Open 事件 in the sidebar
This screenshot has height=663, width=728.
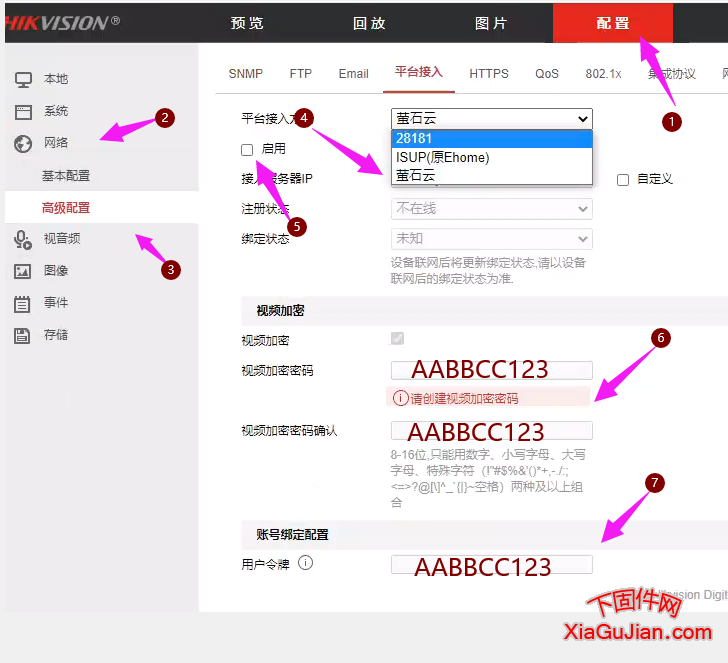coord(56,303)
